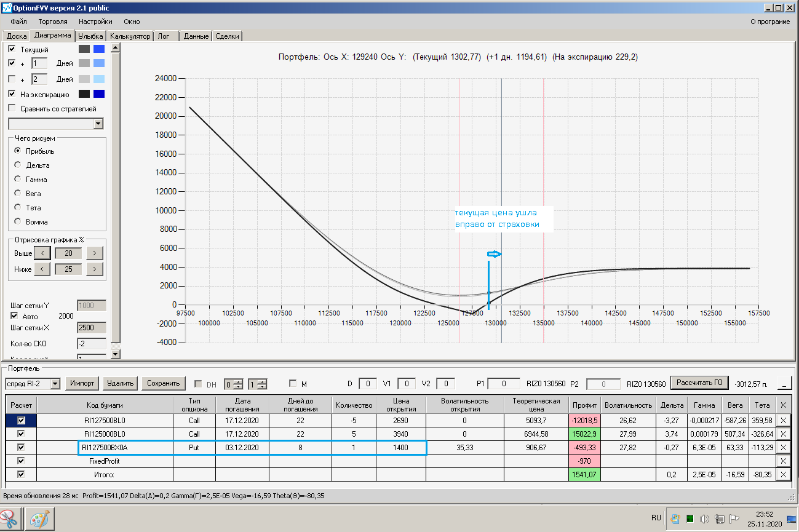This screenshot has height=532, width=799.
Task: Increase the Ниже percentage with right arrow
Action: point(94,269)
